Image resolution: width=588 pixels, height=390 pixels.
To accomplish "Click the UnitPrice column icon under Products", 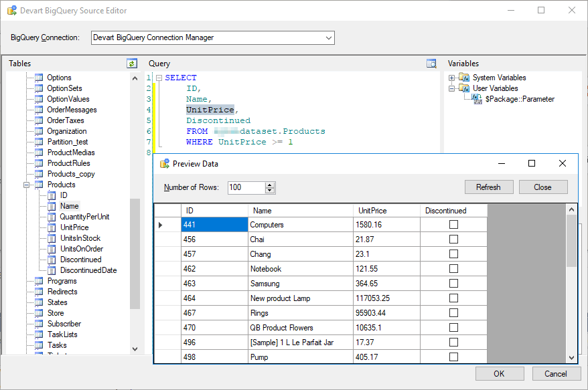I will coord(52,227).
